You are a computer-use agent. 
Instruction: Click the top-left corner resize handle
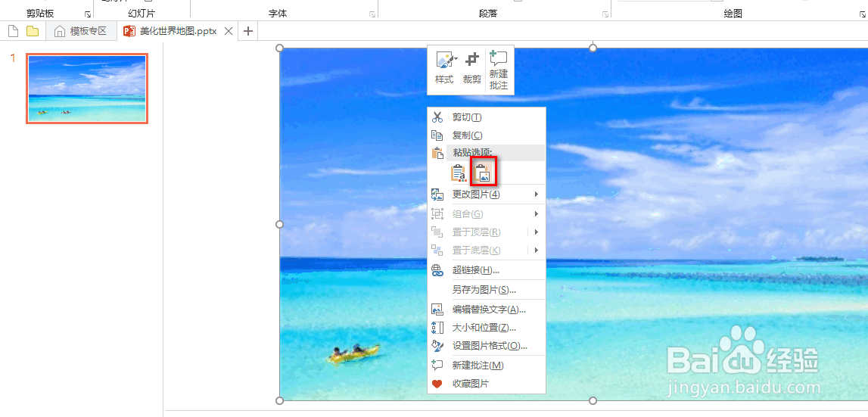(x=279, y=48)
